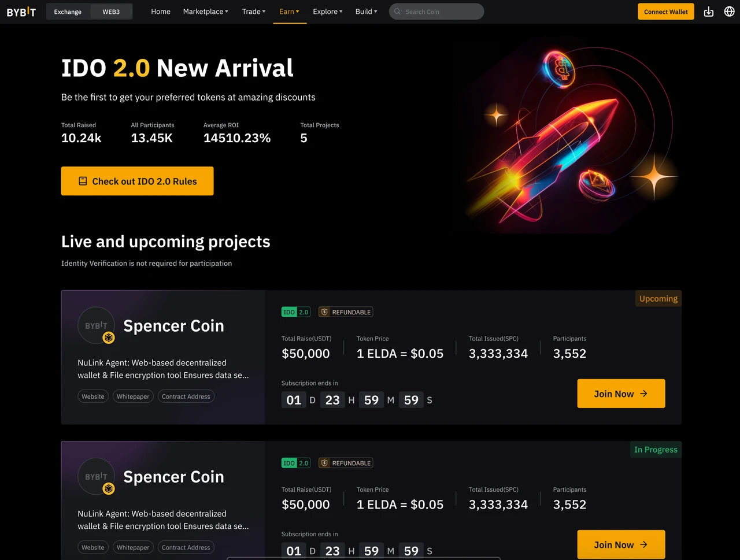Click the globe language icon top right
The width and height of the screenshot is (740, 560).
[729, 11]
